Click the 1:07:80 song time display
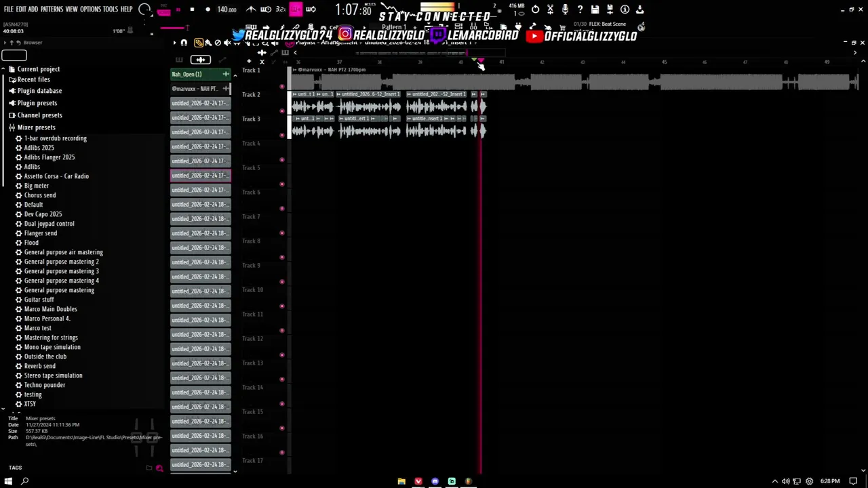 (353, 10)
